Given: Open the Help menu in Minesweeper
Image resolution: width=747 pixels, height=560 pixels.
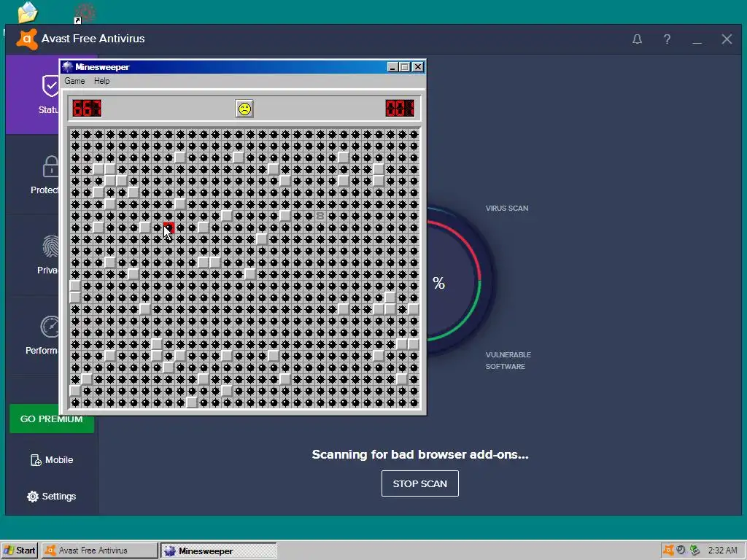Looking at the screenshot, I should pyautogui.click(x=101, y=81).
